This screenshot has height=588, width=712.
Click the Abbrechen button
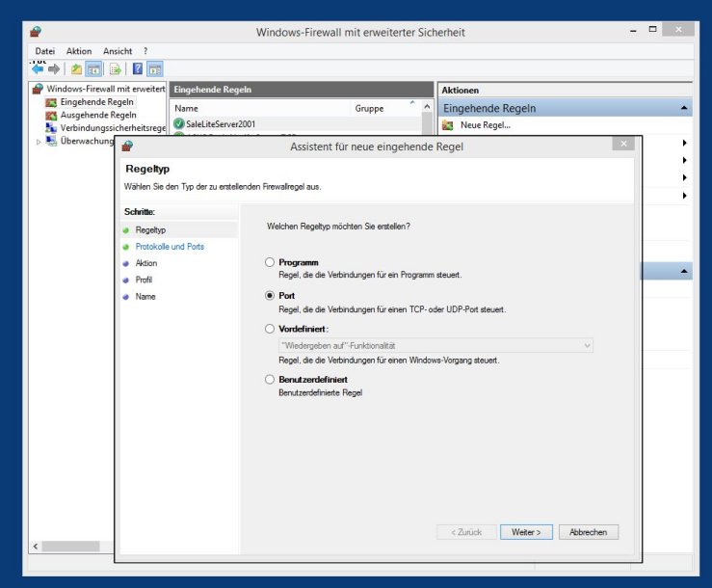click(588, 532)
